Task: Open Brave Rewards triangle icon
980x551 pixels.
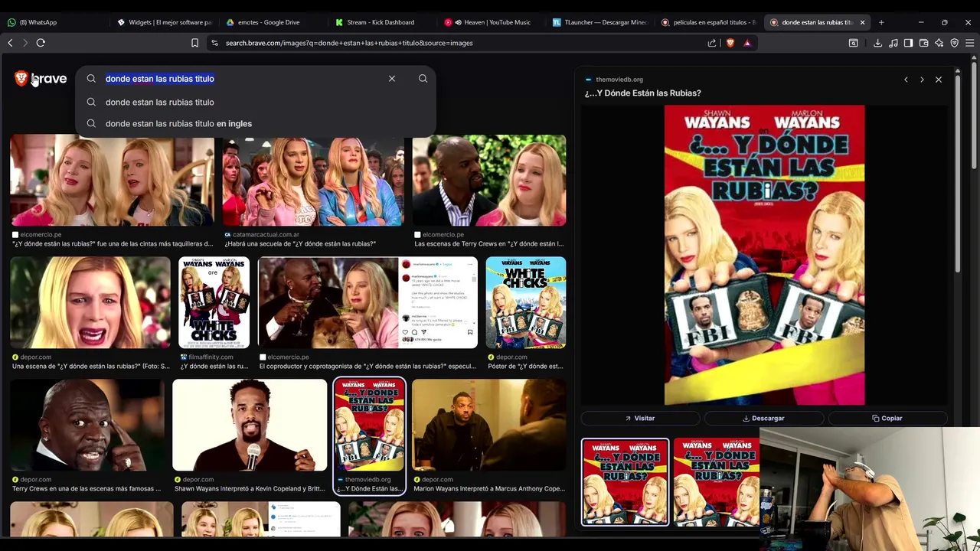Action: [747, 43]
